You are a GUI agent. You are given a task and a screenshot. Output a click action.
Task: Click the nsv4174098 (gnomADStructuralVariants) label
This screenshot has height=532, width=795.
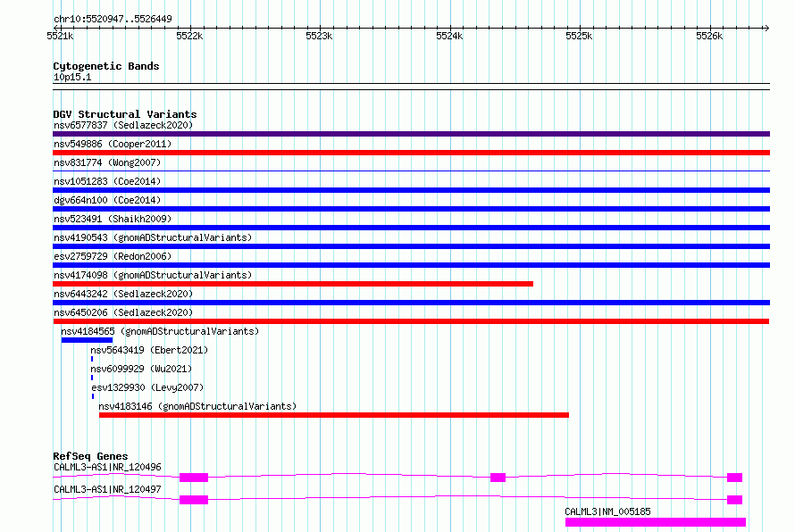(153, 275)
